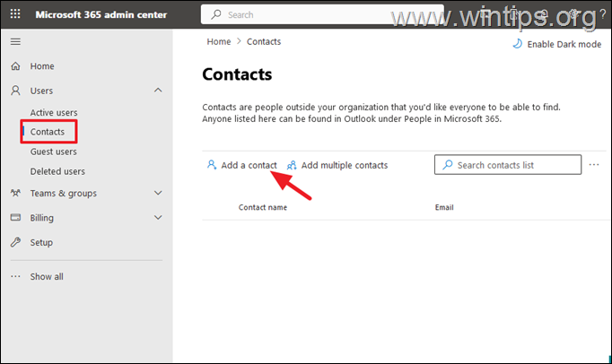Click the Microsoft 365 admin center title
The width and height of the screenshot is (612, 364).
[x=101, y=15]
